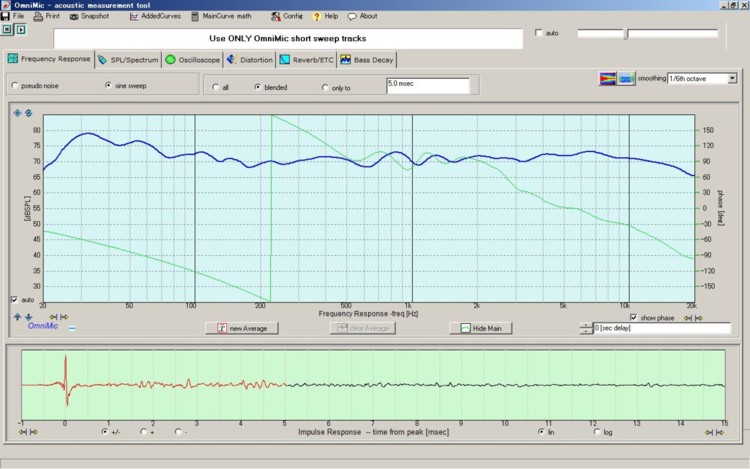Click the colorful waterfall plot icon
Viewport: 750px width, 469px height.
click(x=607, y=78)
